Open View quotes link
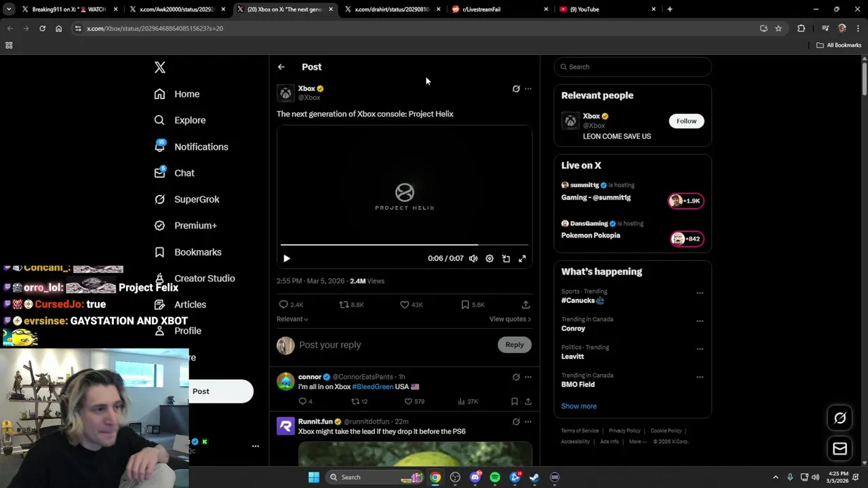Viewport: 868px width, 488px height. click(x=510, y=319)
